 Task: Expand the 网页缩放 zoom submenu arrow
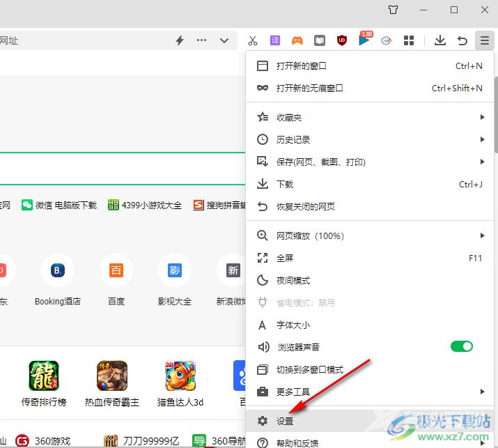482,235
